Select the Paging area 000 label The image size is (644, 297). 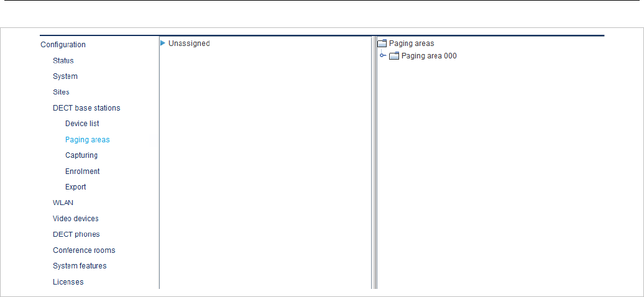coord(429,56)
